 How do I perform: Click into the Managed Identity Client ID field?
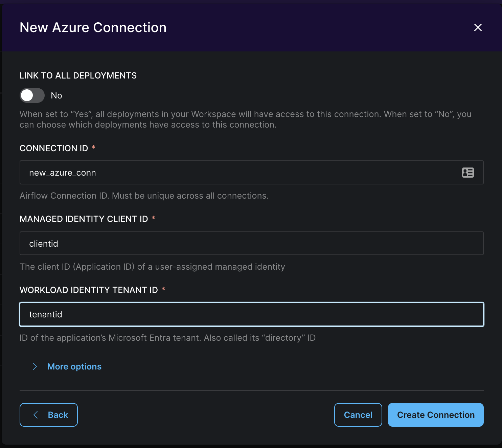click(x=251, y=244)
